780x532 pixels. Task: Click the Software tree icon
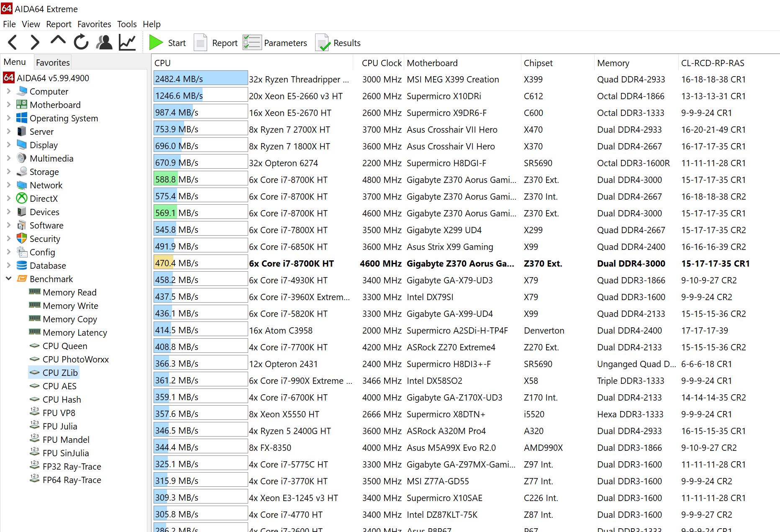tap(22, 225)
